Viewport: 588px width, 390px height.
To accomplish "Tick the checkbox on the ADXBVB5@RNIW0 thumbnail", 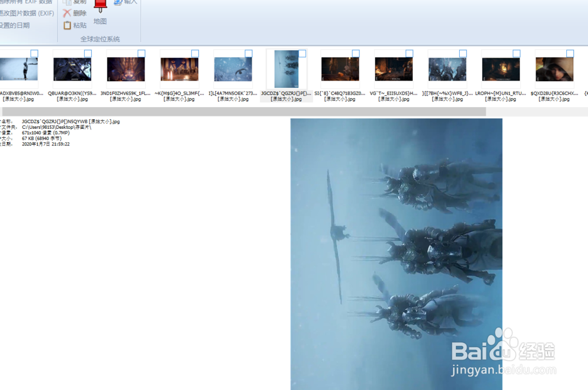I will click(x=34, y=54).
